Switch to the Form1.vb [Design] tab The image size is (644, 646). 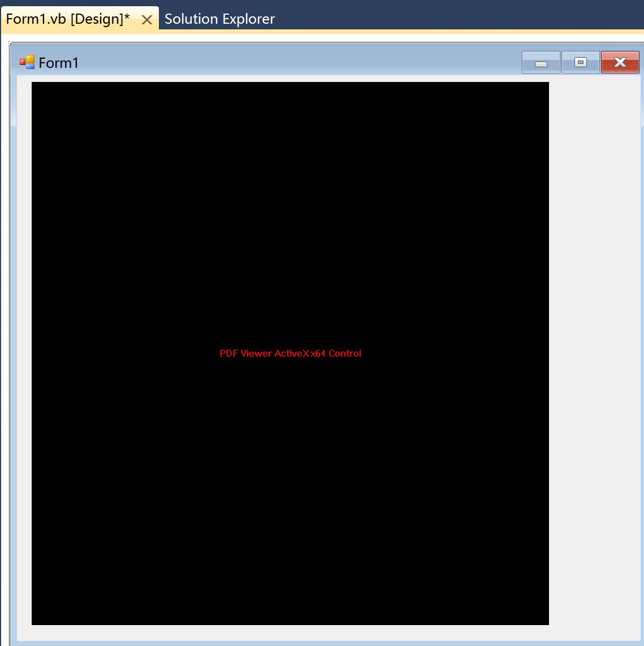coord(68,19)
